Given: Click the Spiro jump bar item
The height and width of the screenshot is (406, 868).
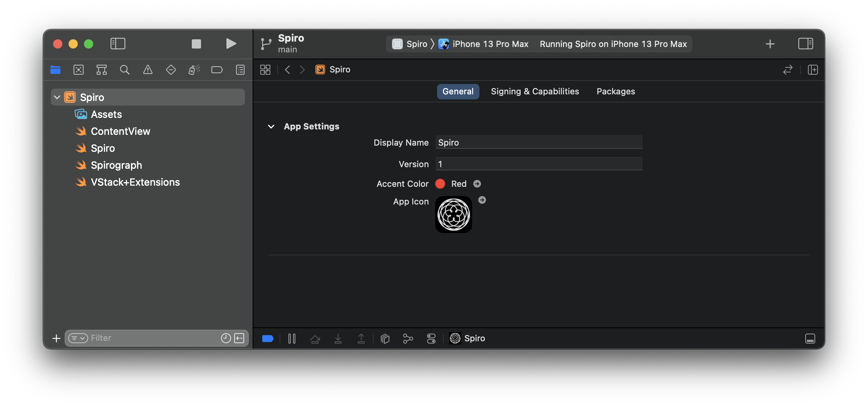Looking at the screenshot, I should [x=333, y=69].
